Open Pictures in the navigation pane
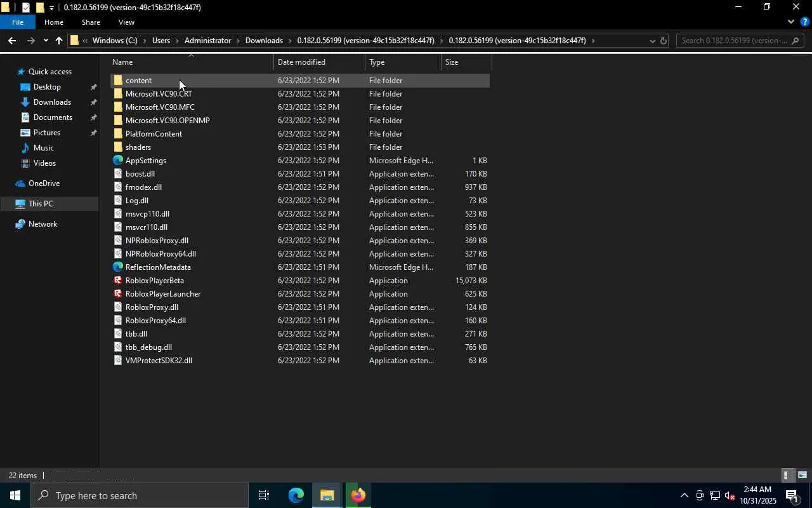 47,133
